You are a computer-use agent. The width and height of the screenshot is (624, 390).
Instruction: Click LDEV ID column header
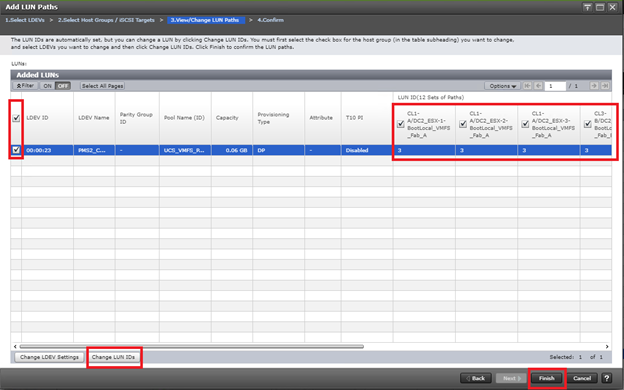point(47,118)
